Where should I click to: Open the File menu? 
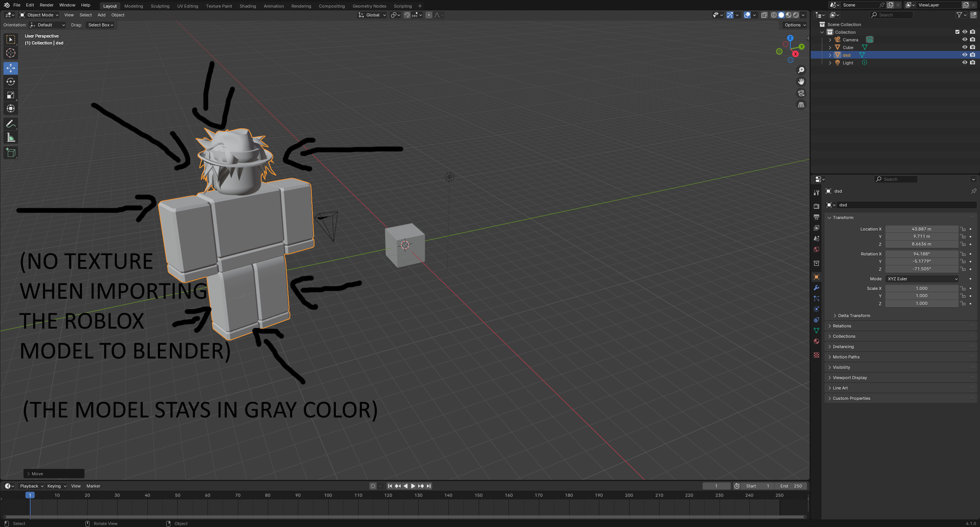pyautogui.click(x=17, y=5)
